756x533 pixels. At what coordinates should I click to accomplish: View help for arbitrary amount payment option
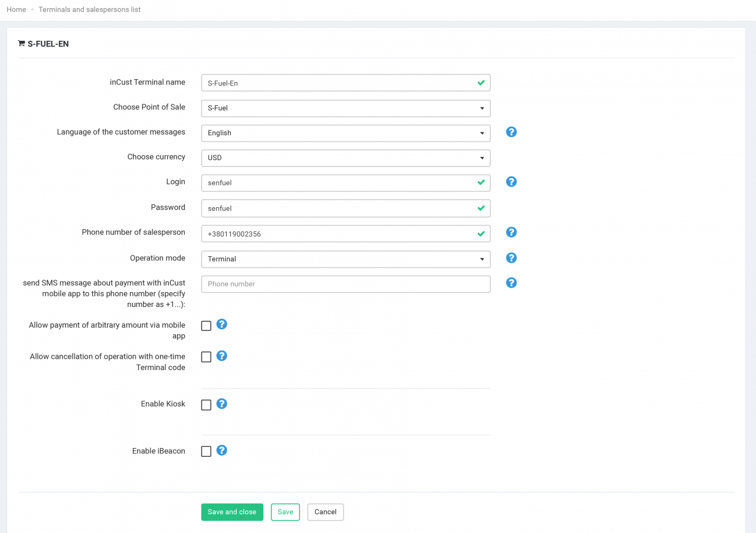tap(221, 324)
